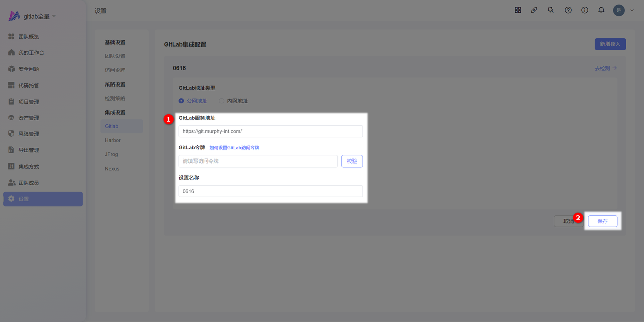Click into the GitLab令牌 input field

point(258,161)
